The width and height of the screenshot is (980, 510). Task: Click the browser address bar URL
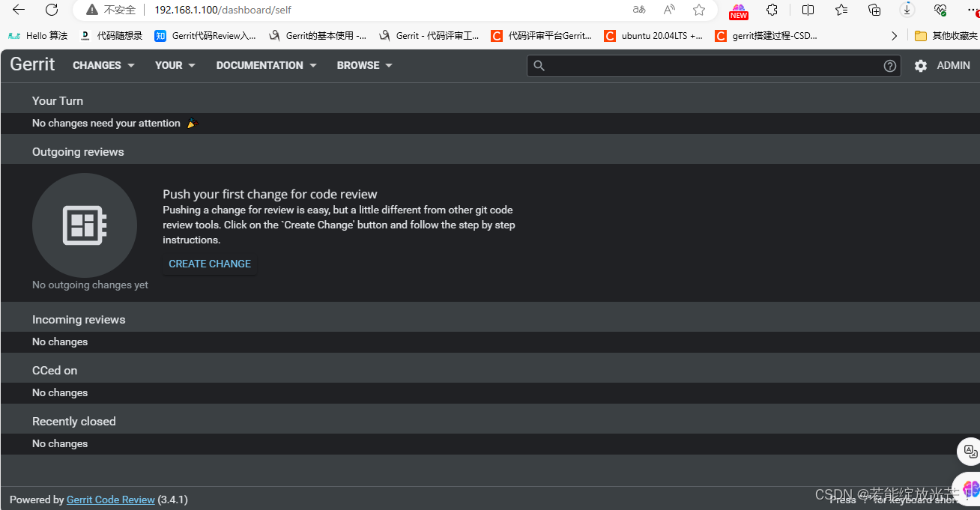(x=223, y=10)
